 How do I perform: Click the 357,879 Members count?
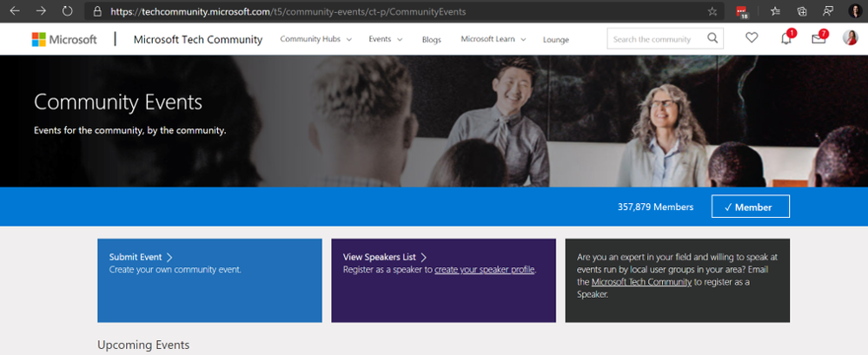[655, 207]
